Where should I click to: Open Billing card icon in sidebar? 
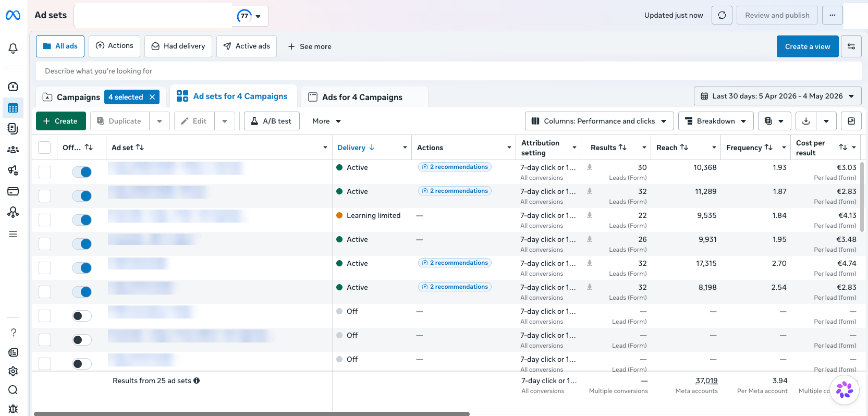coord(13,191)
